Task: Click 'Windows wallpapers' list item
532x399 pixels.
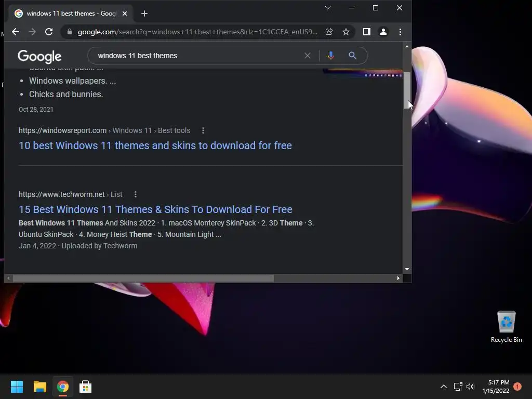Action: (72, 81)
